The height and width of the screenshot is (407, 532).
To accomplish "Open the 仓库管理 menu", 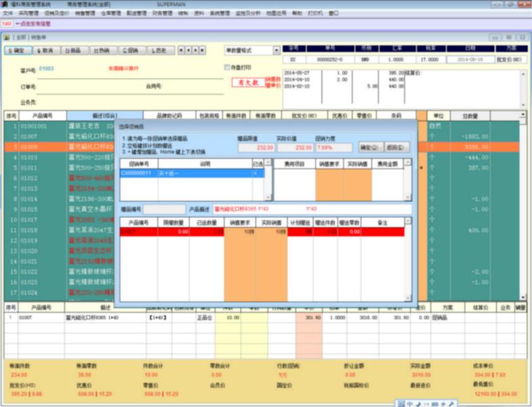I will 111,14.
